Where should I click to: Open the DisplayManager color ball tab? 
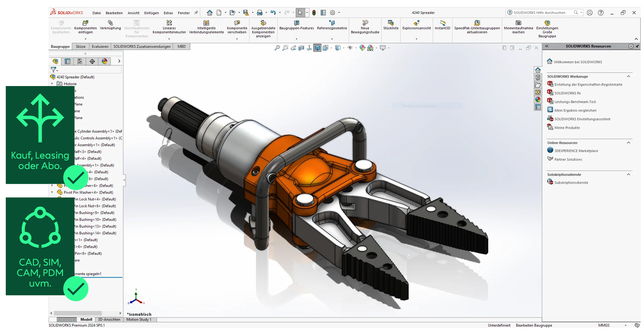click(x=105, y=61)
